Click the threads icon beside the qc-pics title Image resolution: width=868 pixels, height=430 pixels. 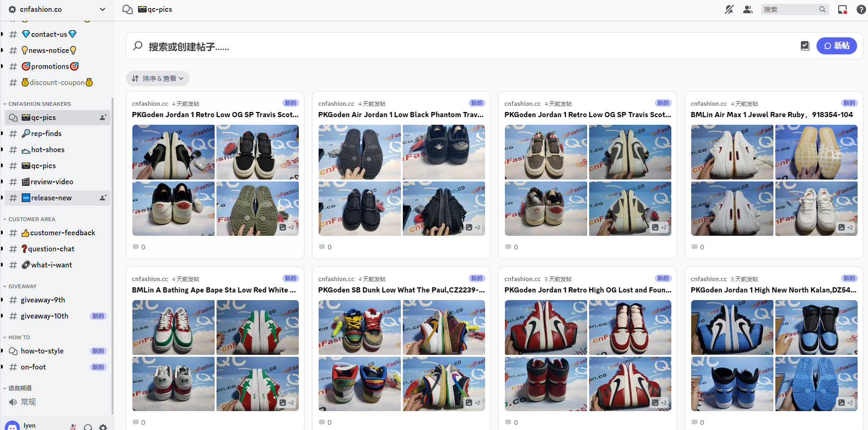[127, 9]
